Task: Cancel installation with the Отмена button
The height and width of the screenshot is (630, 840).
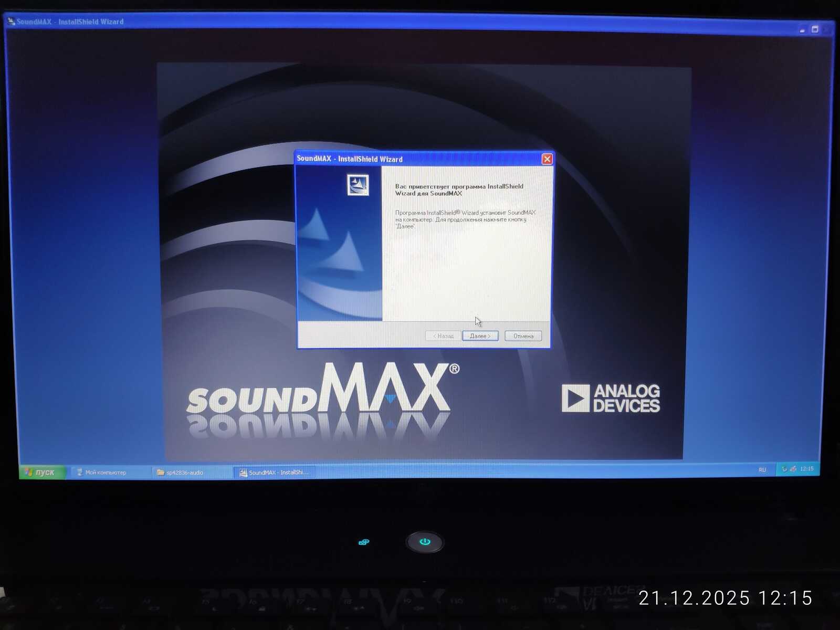Action: pyautogui.click(x=523, y=336)
